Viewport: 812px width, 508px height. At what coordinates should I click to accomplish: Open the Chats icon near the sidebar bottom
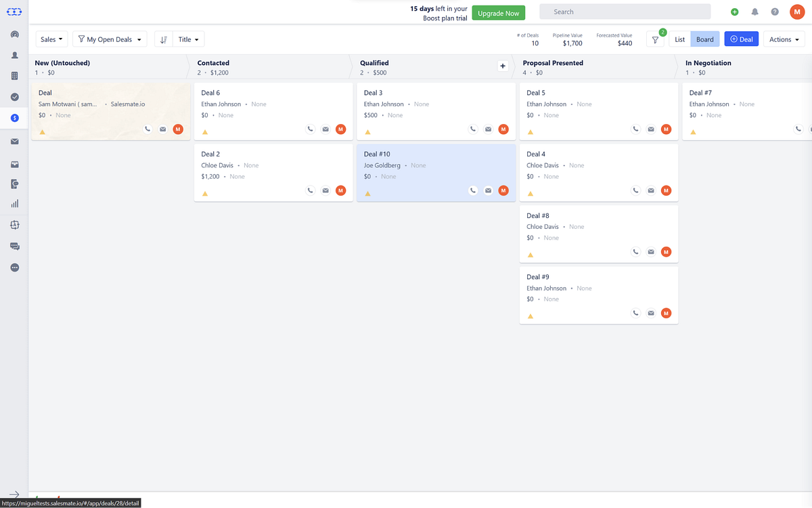pos(14,246)
